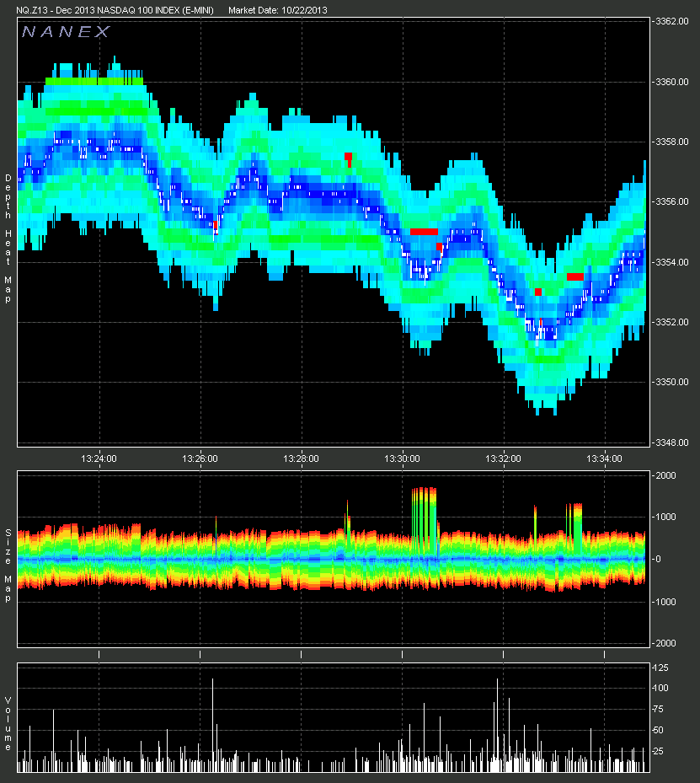Click the 13:34:00 time axis label

coord(604,459)
